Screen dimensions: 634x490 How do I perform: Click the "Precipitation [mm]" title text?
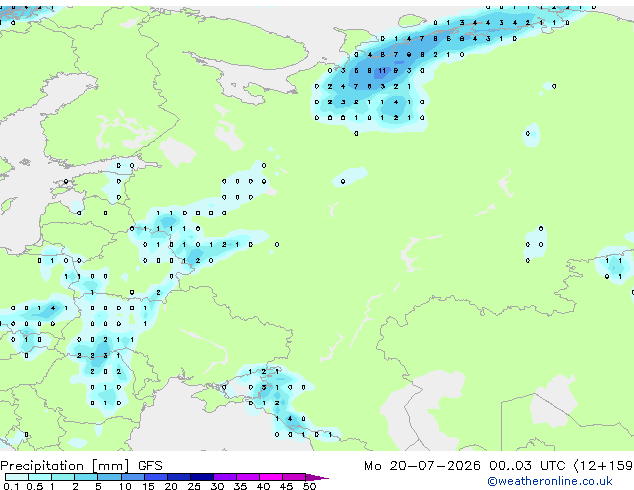point(65,466)
